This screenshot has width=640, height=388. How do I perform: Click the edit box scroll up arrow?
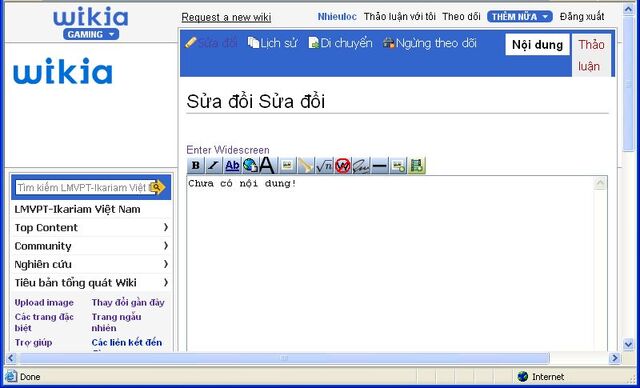600,184
